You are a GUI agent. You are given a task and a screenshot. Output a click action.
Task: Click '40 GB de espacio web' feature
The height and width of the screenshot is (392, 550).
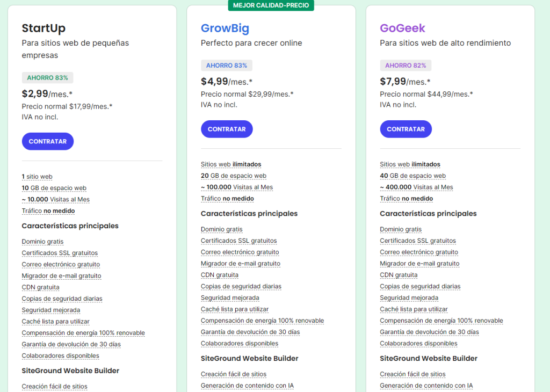[x=412, y=176]
